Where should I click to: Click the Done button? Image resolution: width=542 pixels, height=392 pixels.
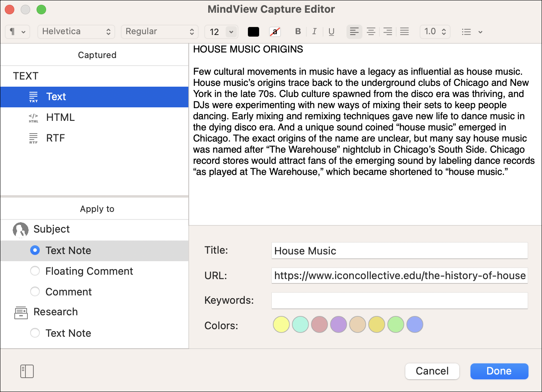pyautogui.click(x=499, y=371)
